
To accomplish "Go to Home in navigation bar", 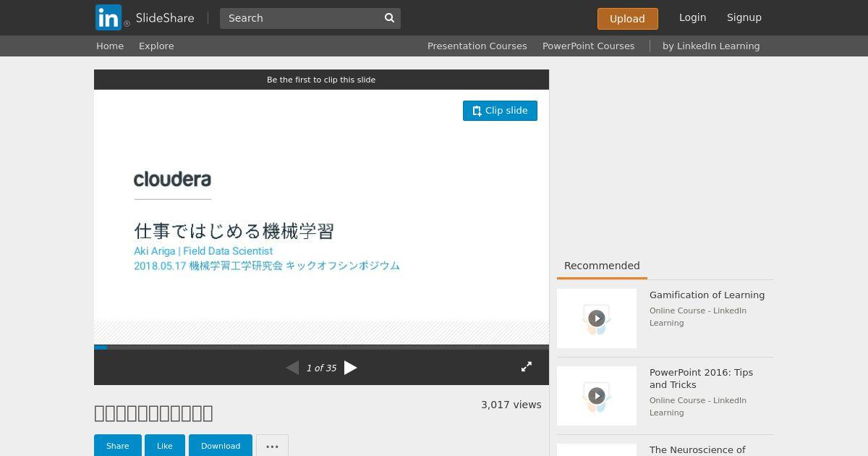I will click(x=110, y=46).
